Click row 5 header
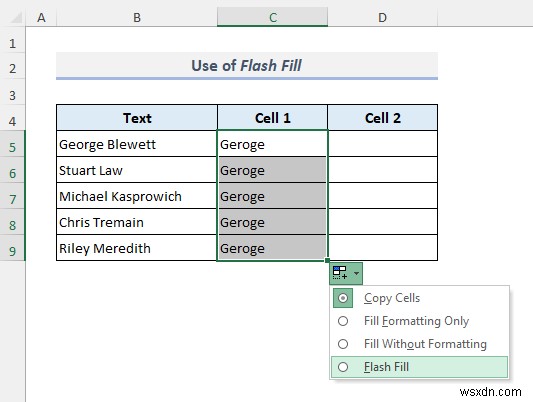 coord(13,147)
